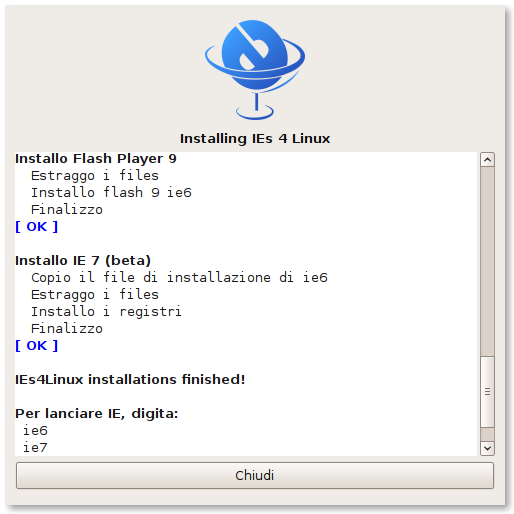Click the Per lanciare IE, digita heading
Viewport: 514px width, 514px height.
(97, 414)
